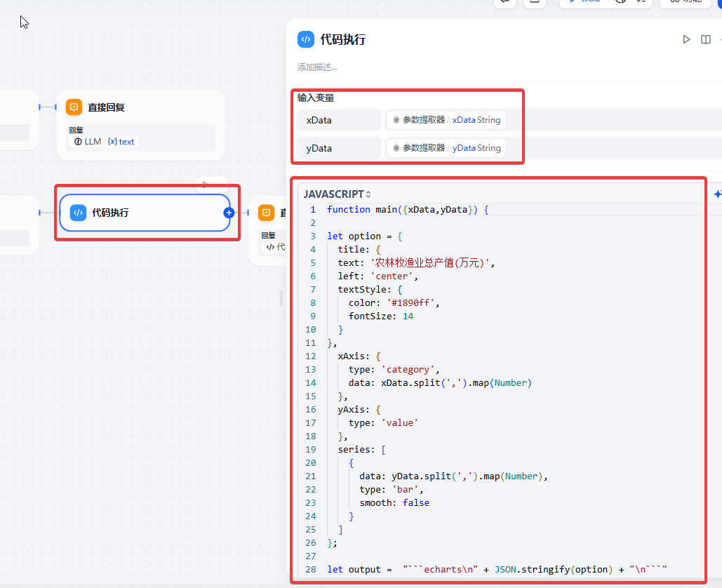Click the code line xAxis: {
The height and width of the screenshot is (588, 722).
click(359, 356)
